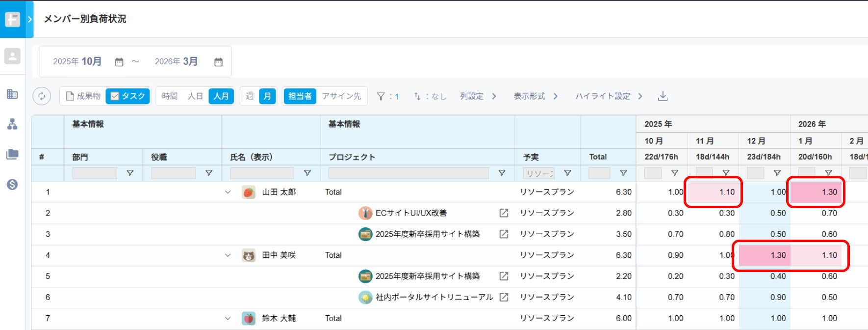
Task: Toggle the タスク checkbox button
Action: [x=128, y=96]
